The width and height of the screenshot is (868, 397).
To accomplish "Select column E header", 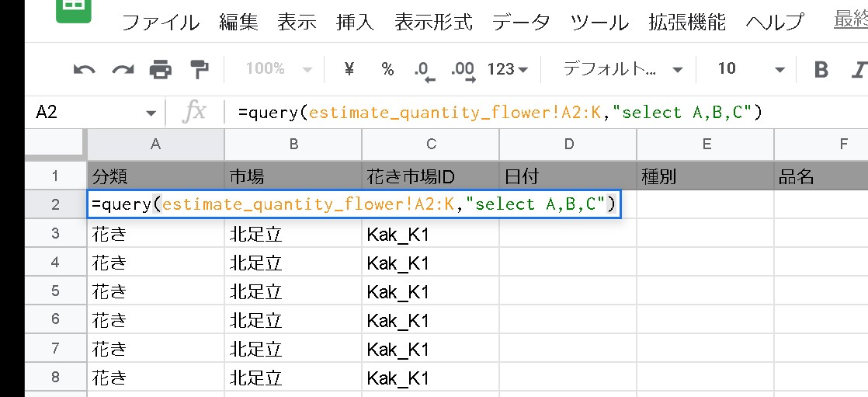I will coord(705,144).
